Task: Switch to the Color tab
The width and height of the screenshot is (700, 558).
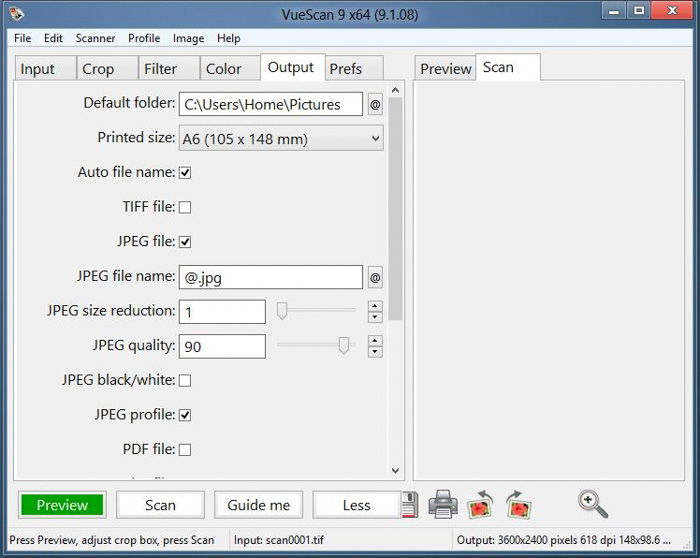Action: (230, 68)
